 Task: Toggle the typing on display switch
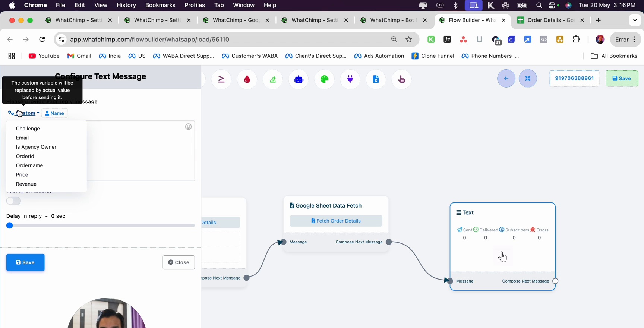pyautogui.click(x=14, y=201)
